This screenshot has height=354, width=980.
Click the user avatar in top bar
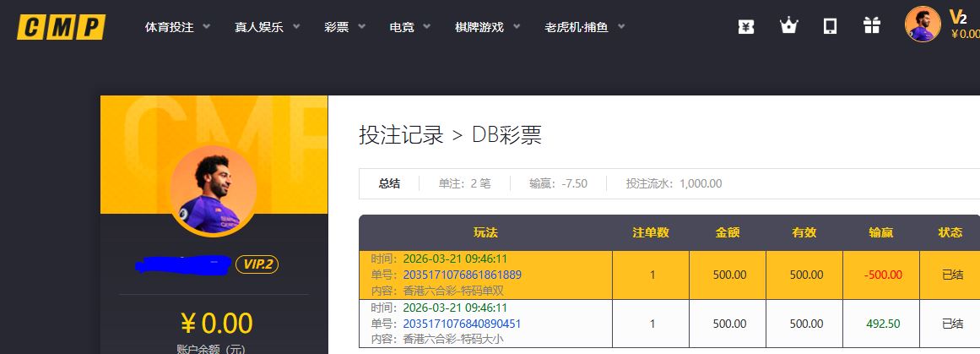point(922,25)
